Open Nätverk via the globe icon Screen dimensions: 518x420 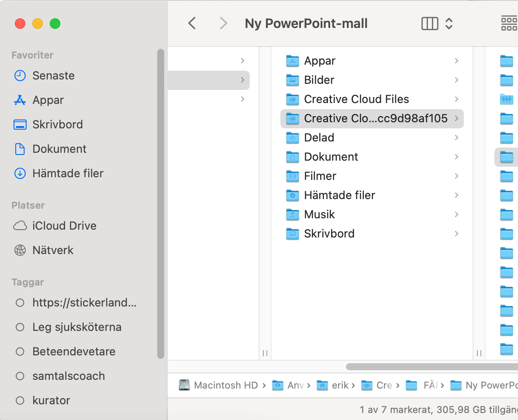click(20, 250)
